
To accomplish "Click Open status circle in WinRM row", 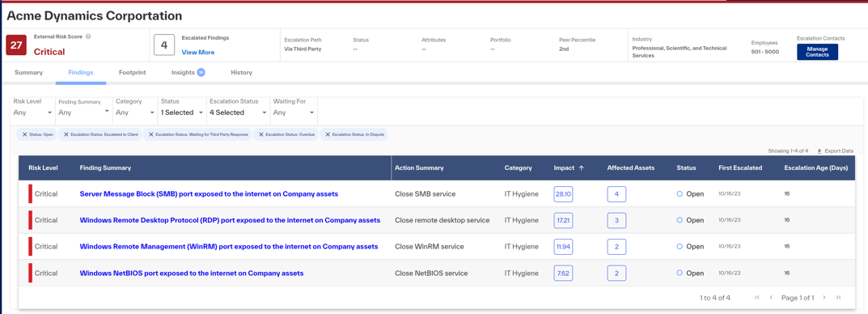I will point(680,247).
